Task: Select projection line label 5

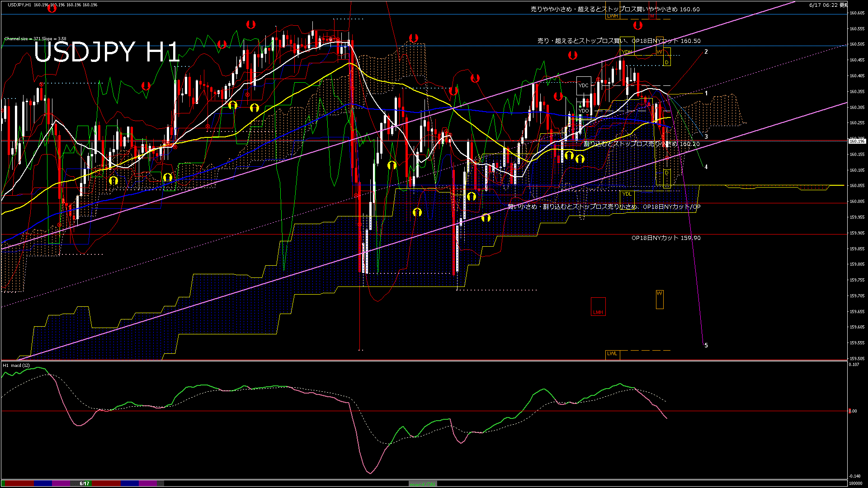Action: (706, 346)
